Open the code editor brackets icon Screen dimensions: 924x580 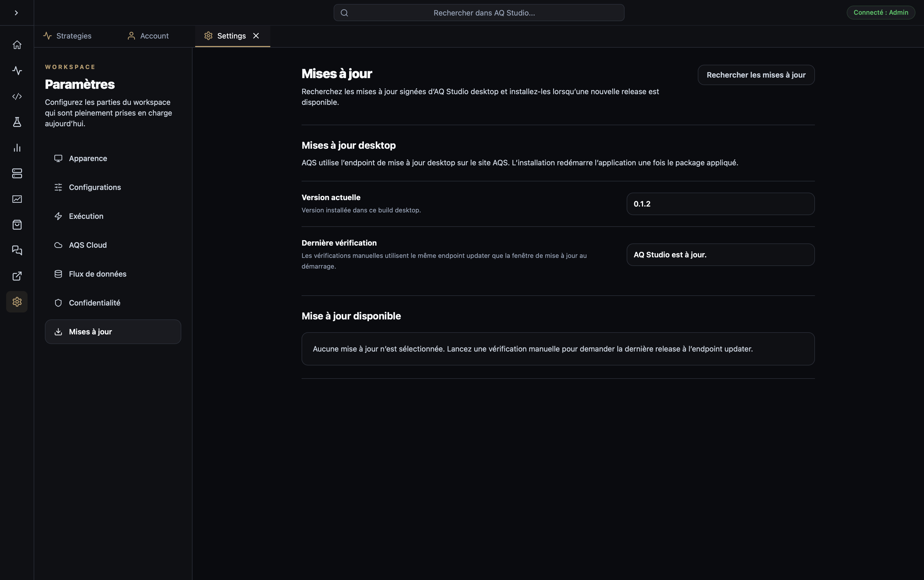coord(17,96)
